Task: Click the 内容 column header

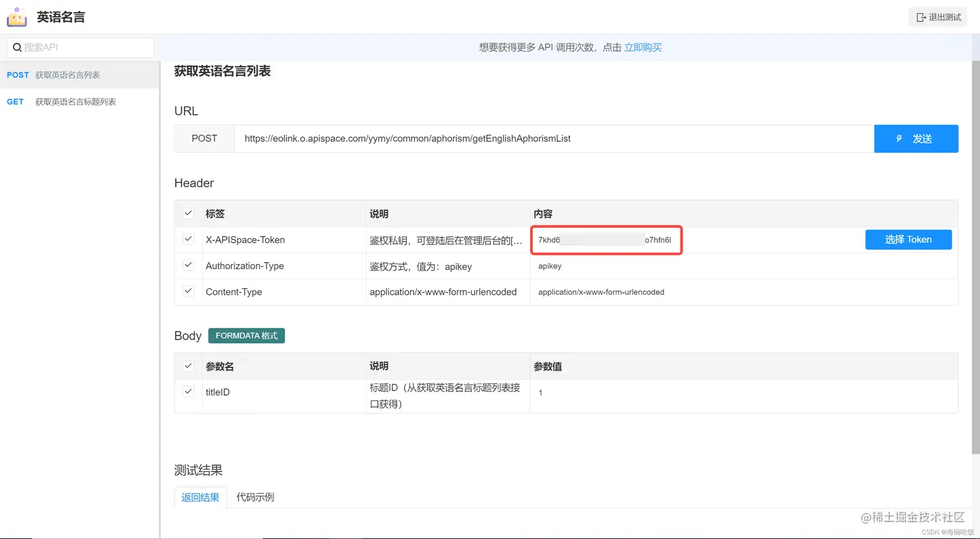Action: click(542, 214)
